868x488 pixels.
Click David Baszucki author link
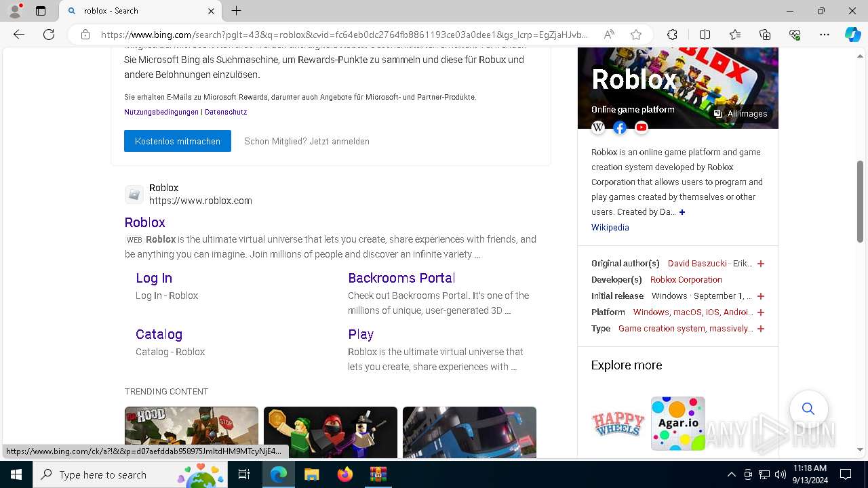[697, 264]
